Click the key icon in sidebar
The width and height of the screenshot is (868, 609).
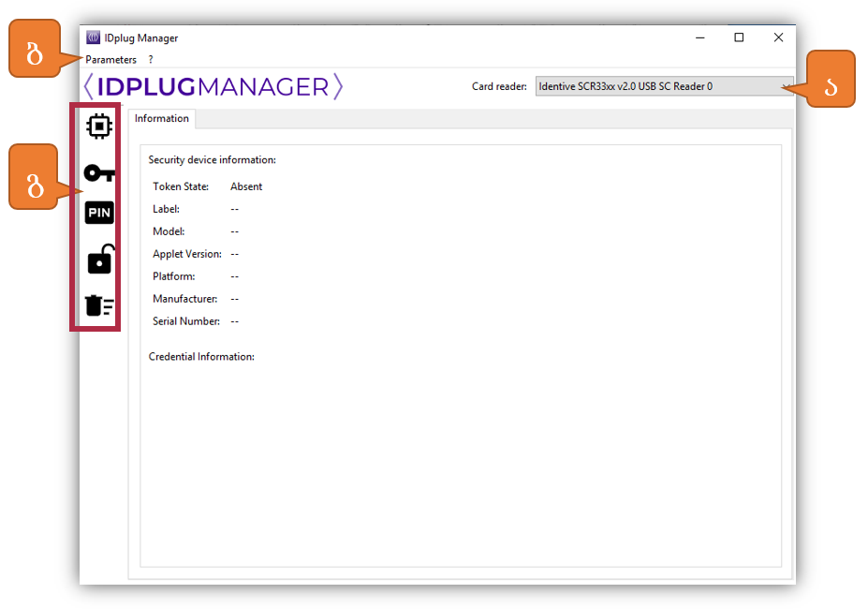coord(98,172)
